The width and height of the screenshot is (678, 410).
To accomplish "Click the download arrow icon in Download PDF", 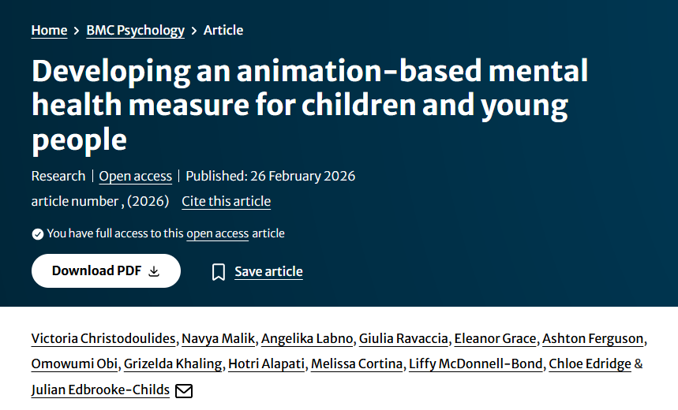I will [x=154, y=271].
